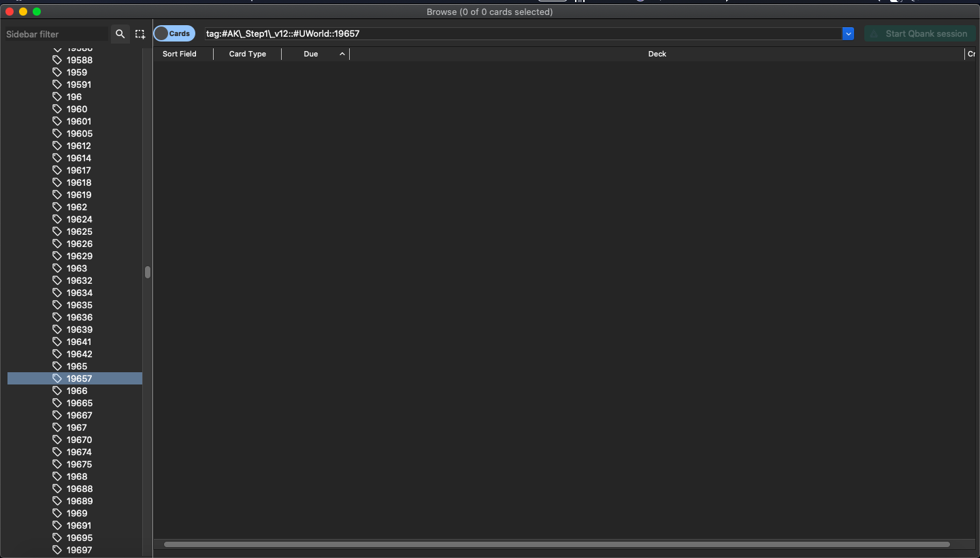
Task: Click the Start Qbank session button
Action: [919, 33]
